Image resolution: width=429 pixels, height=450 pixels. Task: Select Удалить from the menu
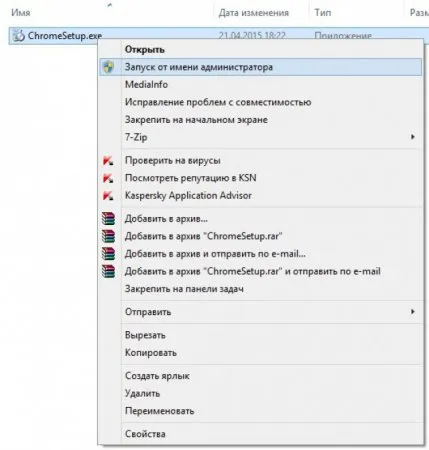coord(261,393)
